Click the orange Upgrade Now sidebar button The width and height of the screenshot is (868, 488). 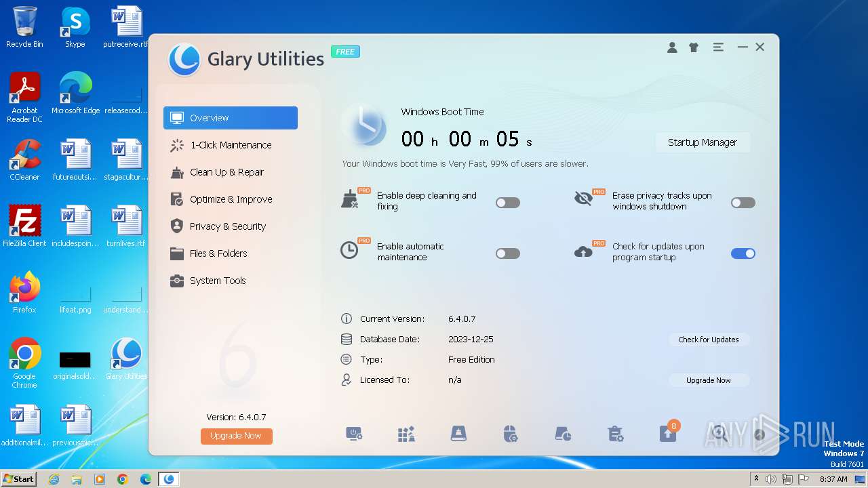(236, 436)
